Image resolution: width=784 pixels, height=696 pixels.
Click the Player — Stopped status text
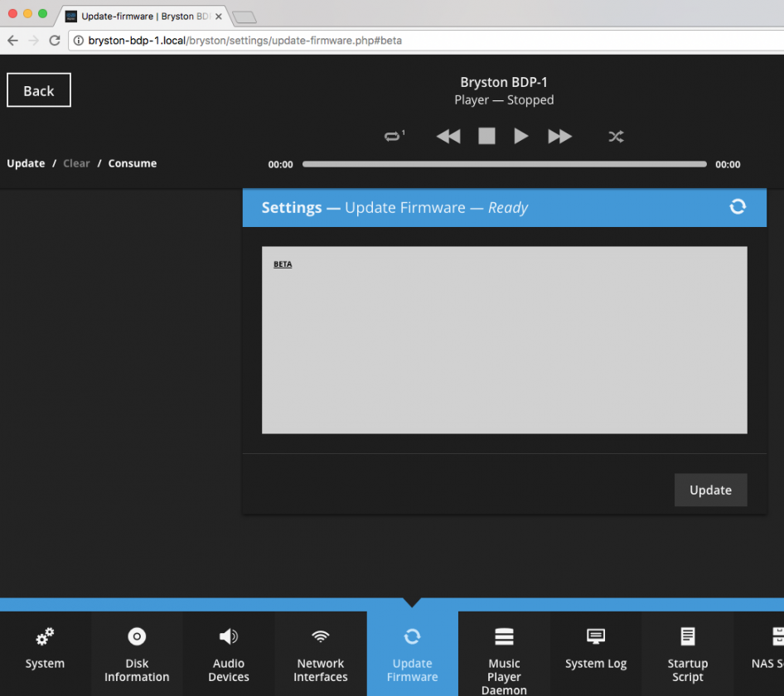point(504,100)
